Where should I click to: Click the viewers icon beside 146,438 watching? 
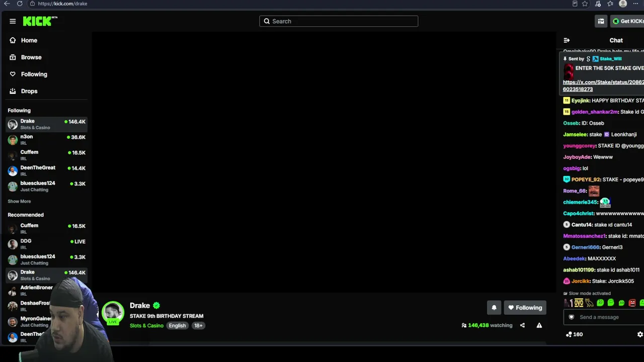[464, 325]
